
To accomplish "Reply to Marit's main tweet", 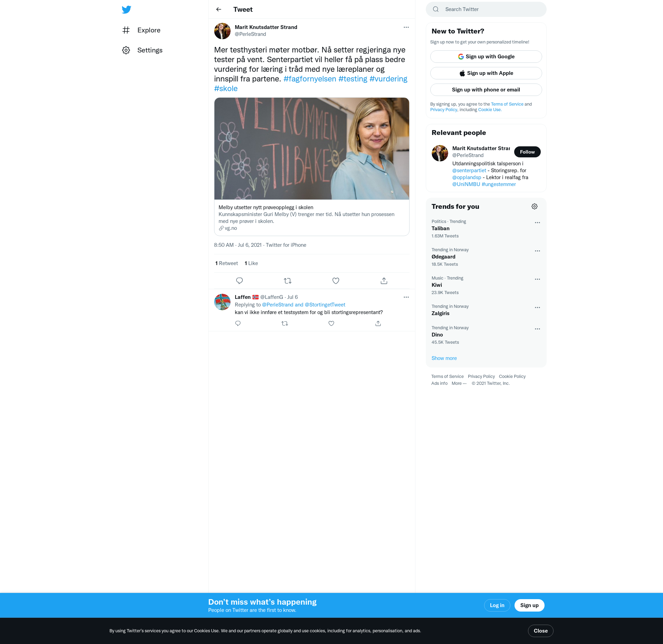I will 239,281.
